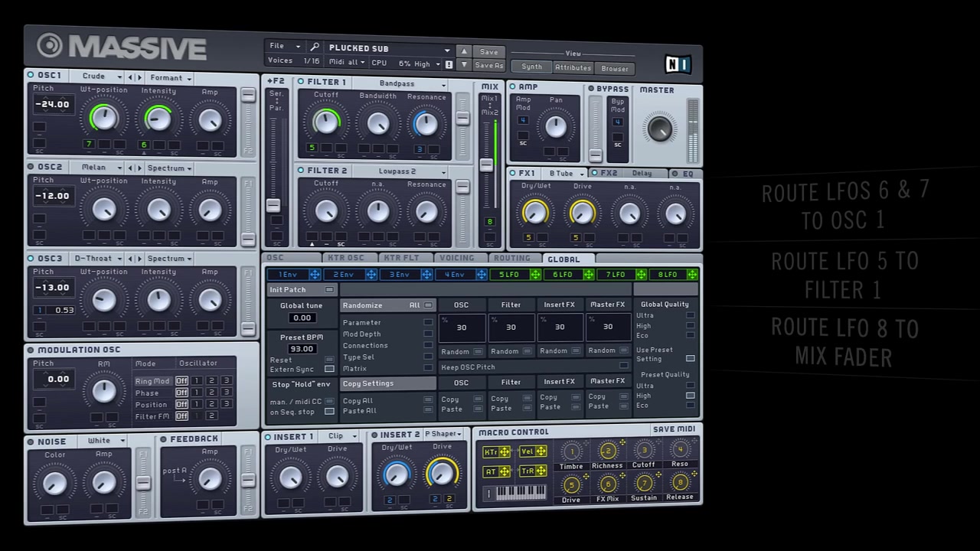Grab the 2 Env modulation crosshair handle
Screen dimensions: 980x551
371,275
